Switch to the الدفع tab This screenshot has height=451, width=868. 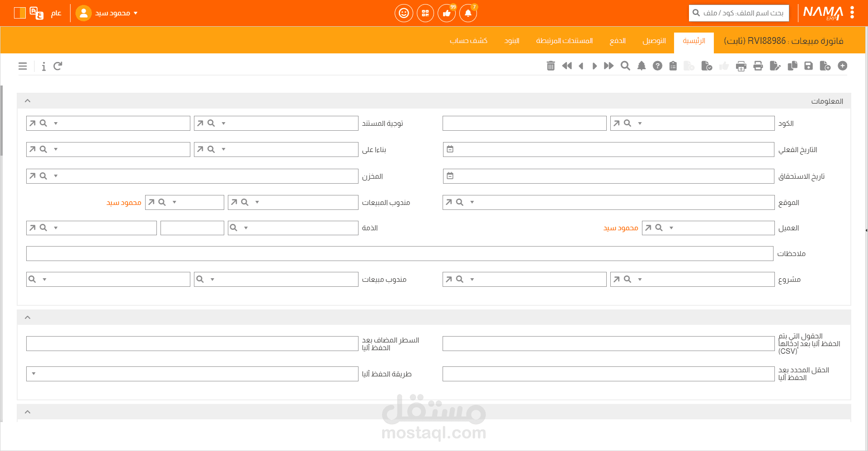(x=618, y=41)
